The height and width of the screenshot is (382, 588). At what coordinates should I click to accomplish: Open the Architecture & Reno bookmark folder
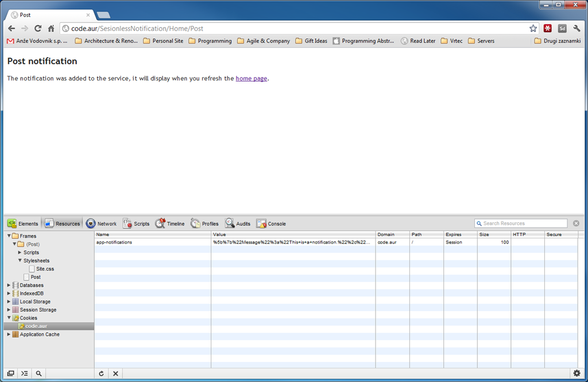(x=106, y=41)
